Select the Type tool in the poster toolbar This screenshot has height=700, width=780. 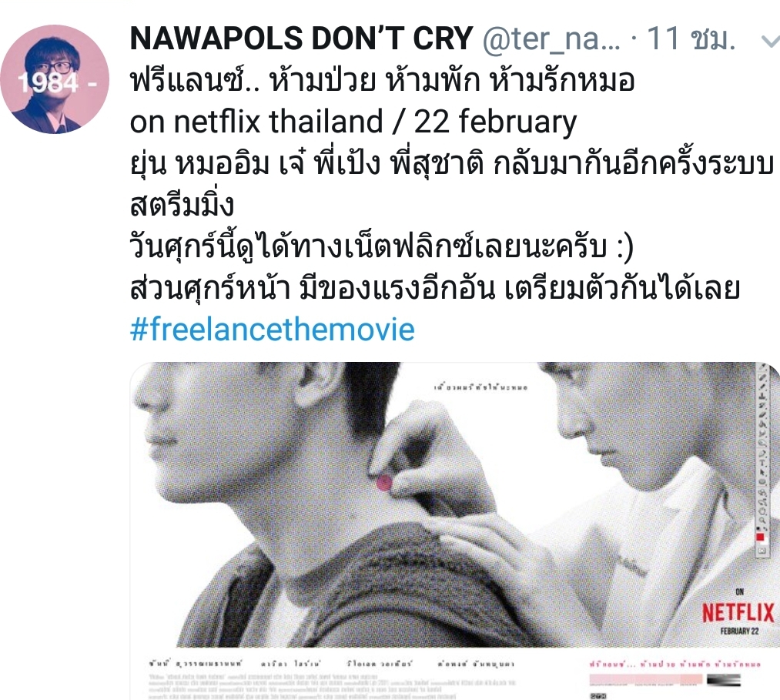[762, 463]
